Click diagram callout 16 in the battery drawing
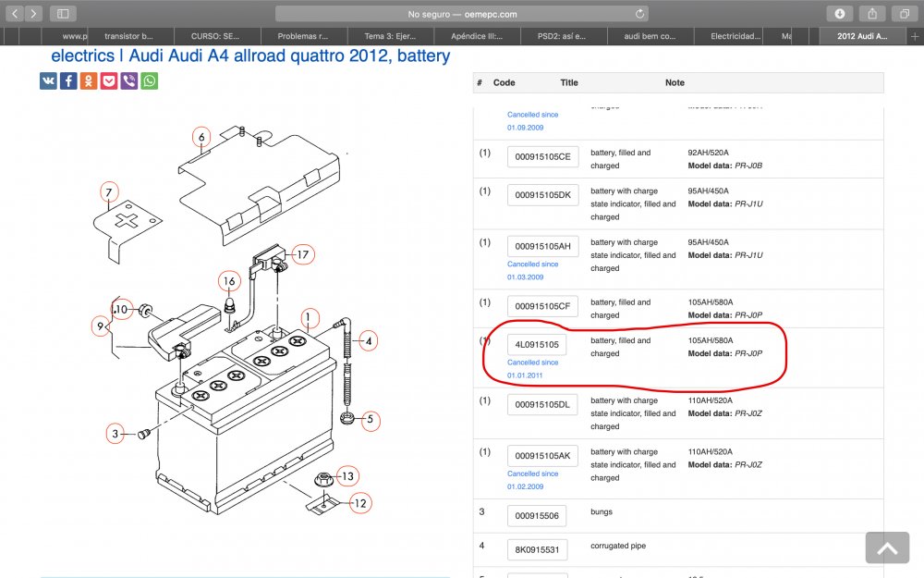The image size is (924, 578). 229,281
